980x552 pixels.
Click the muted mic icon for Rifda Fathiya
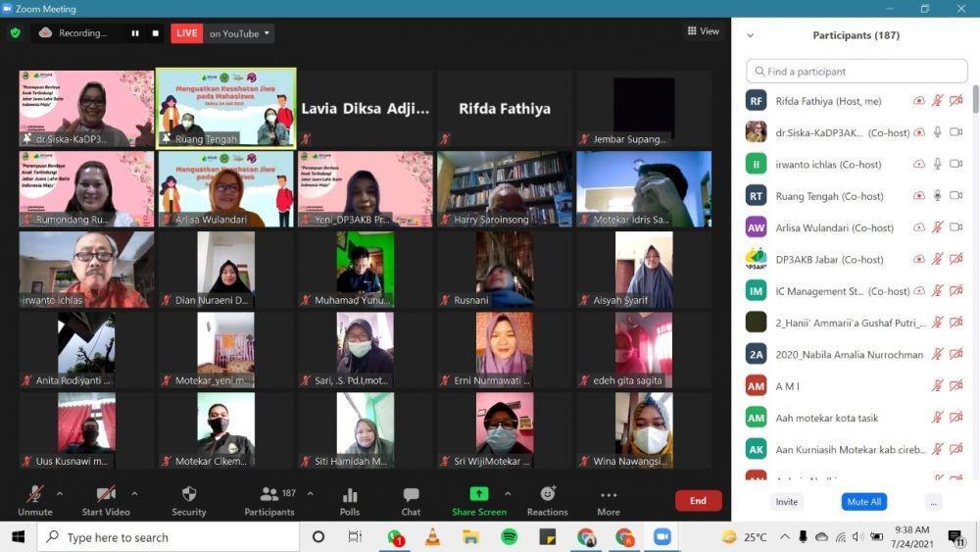pos(938,101)
